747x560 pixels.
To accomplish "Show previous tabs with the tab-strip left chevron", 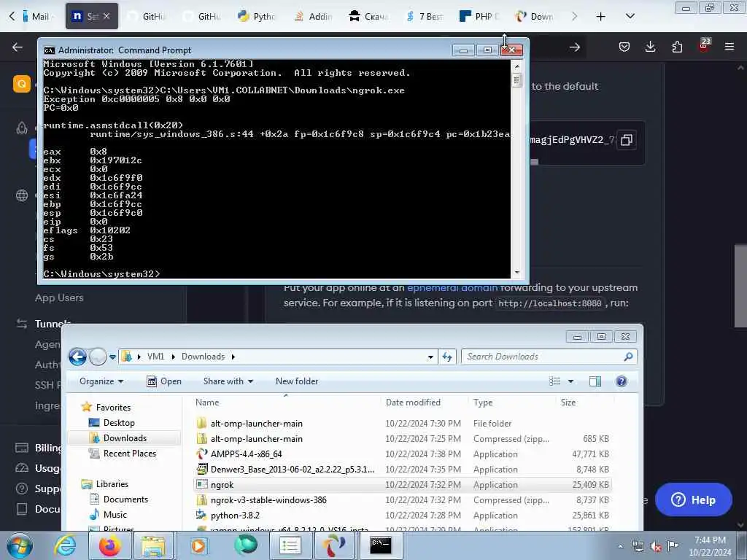I will [12, 16].
